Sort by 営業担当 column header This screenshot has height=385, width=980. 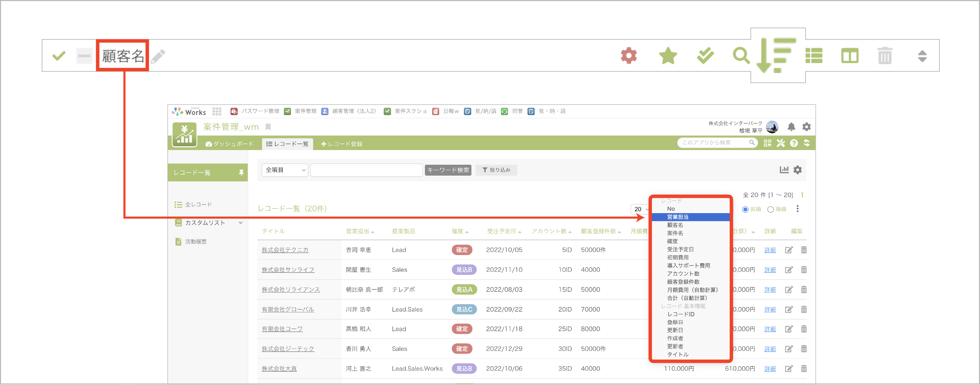click(359, 231)
